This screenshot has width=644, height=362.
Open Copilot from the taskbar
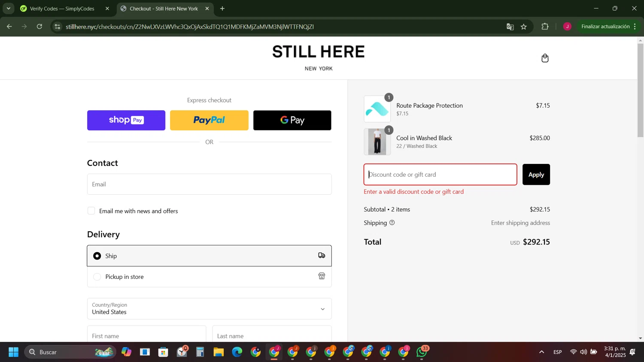126,352
